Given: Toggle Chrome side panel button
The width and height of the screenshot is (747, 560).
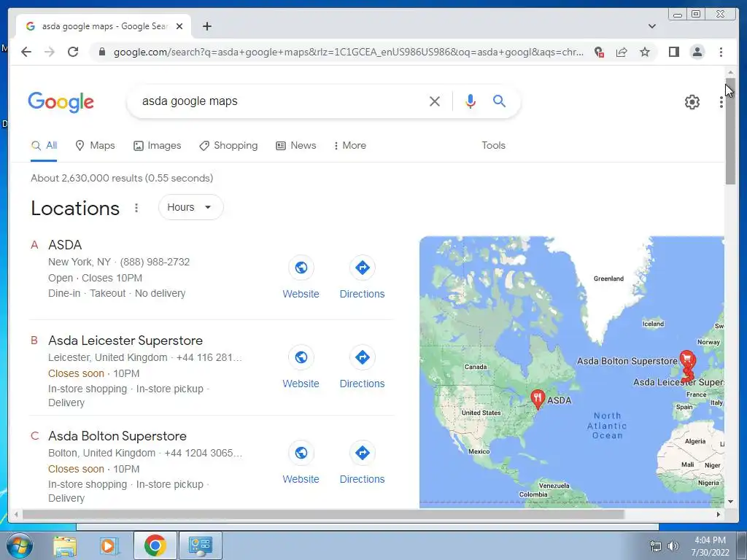Looking at the screenshot, I should (x=673, y=52).
